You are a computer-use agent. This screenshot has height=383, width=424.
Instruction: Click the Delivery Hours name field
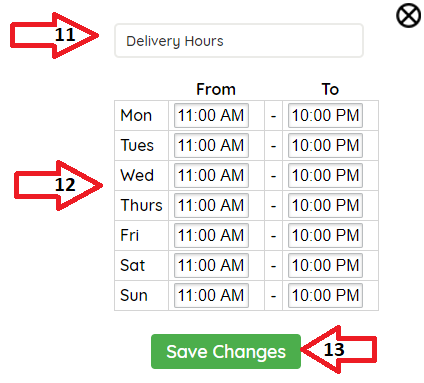point(239,41)
